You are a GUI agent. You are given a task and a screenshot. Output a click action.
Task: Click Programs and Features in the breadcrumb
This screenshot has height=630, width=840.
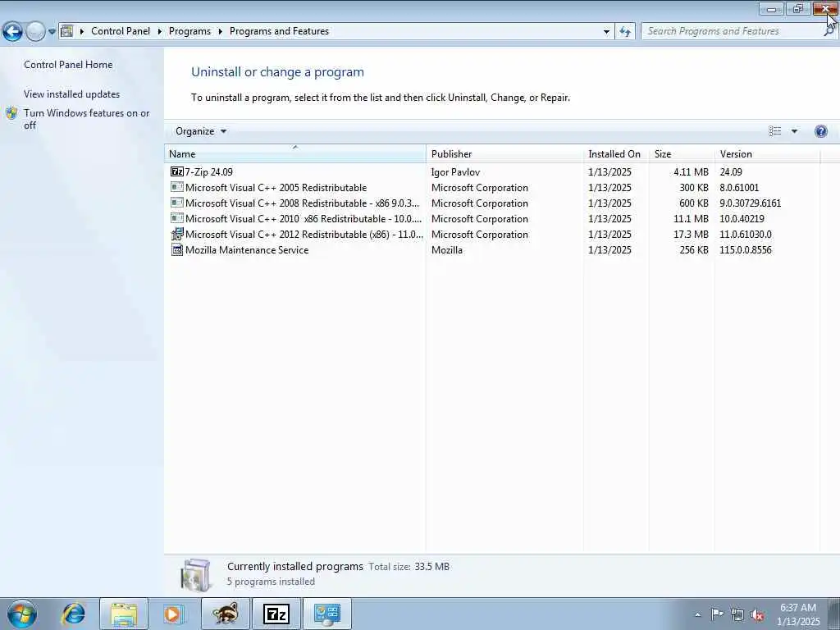pyautogui.click(x=279, y=31)
